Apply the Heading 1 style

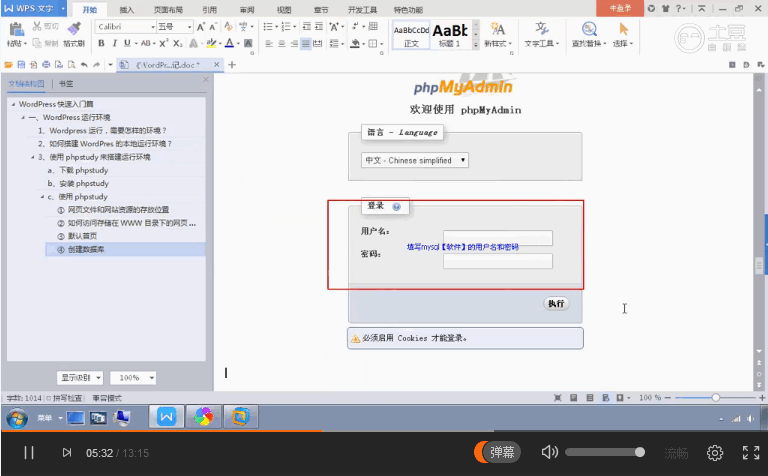click(450, 35)
